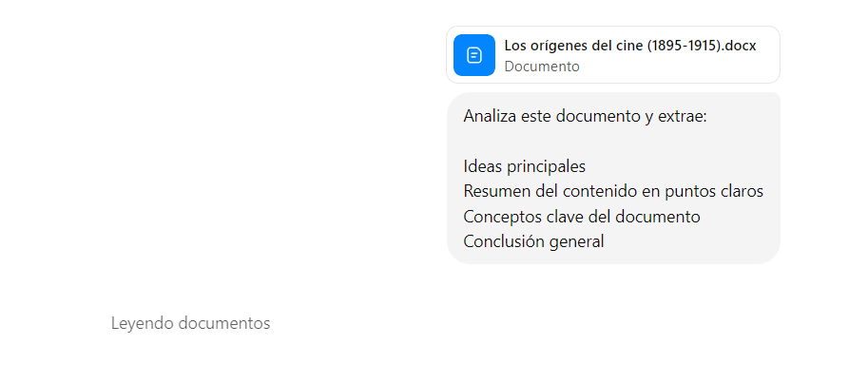
Task: Click the word "Leyendo" in the status indicator
Action: tap(143, 323)
